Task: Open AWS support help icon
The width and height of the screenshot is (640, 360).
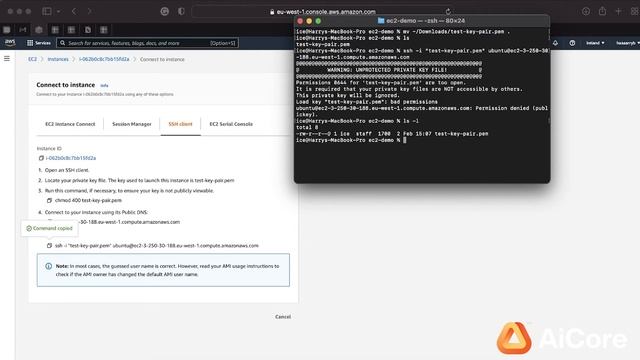Action: click(x=572, y=43)
